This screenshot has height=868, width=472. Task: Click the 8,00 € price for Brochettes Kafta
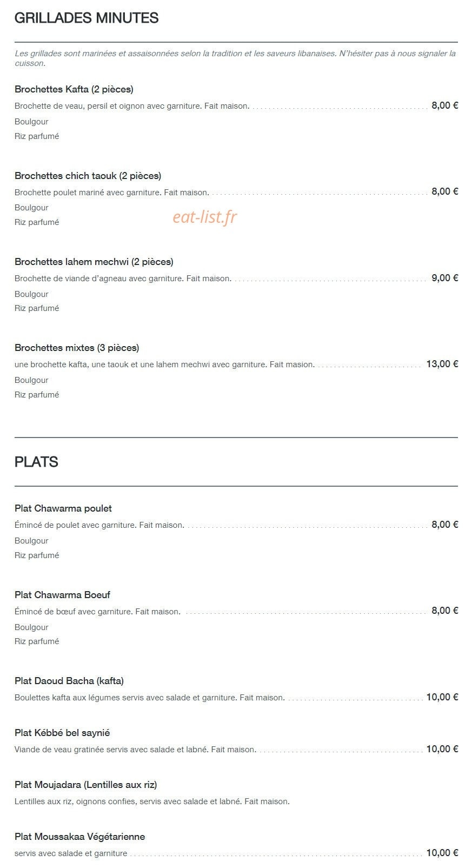pos(444,105)
